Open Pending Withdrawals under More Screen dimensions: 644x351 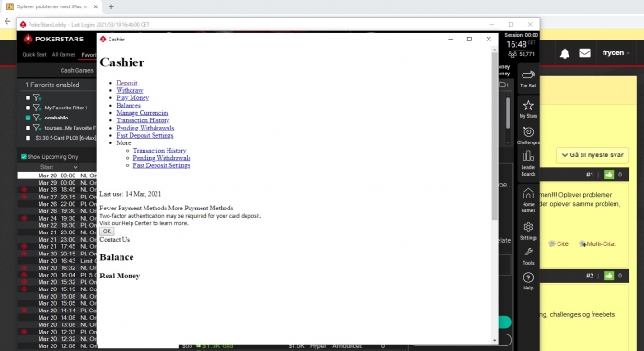[x=161, y=158]
